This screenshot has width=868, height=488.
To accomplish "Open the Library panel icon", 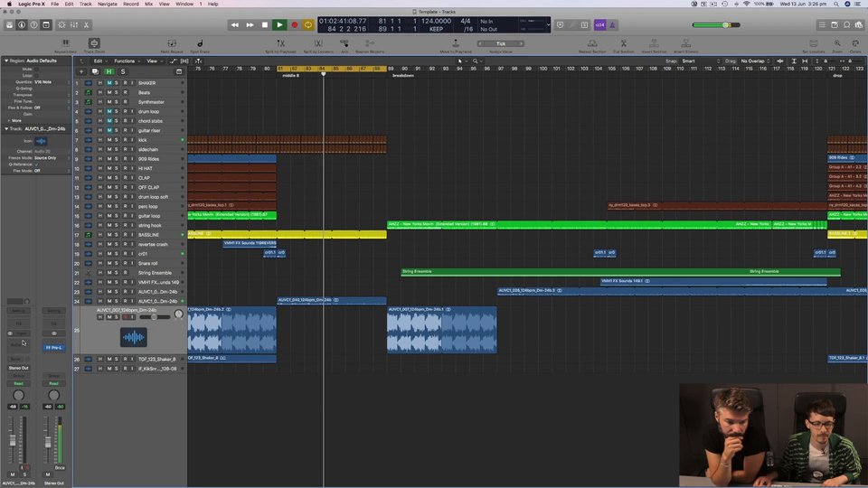I will click(x=9, y=25).
